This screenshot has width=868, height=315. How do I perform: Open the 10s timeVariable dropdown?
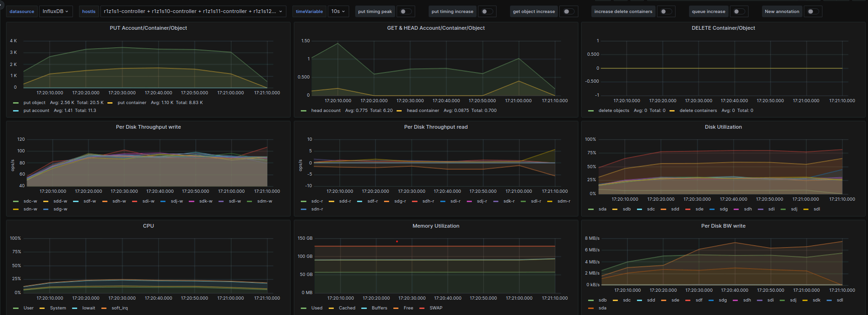click(338, 12)
